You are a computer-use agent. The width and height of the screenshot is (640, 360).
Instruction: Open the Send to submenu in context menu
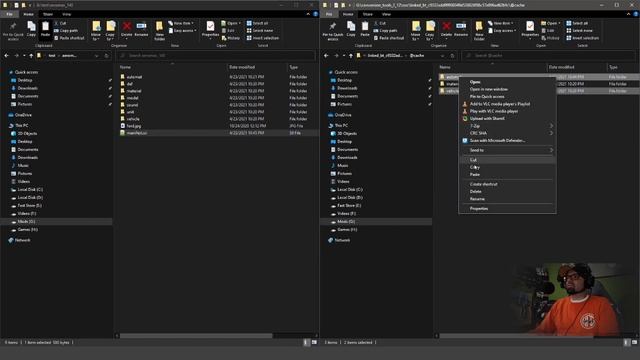pyautogui.click(x=507, y=150)
